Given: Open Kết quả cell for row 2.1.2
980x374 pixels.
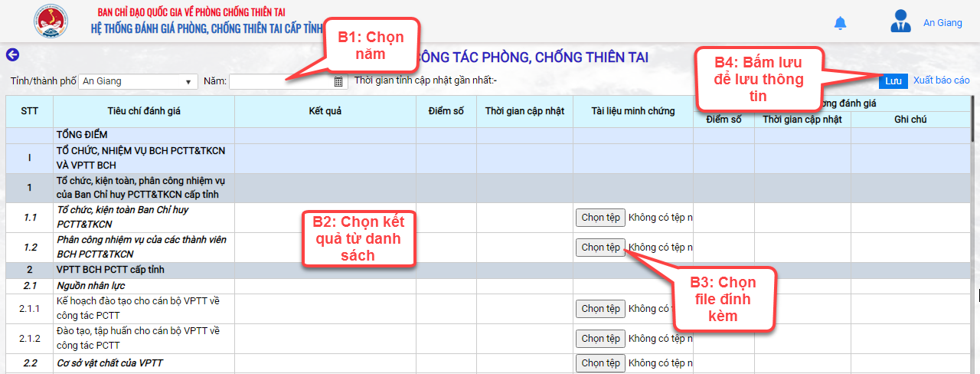Looking at the screenshot, I should (325, 339).
